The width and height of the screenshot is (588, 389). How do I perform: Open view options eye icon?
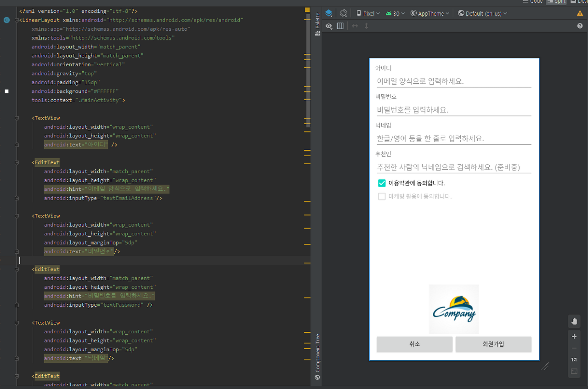[x=329, y=26]
